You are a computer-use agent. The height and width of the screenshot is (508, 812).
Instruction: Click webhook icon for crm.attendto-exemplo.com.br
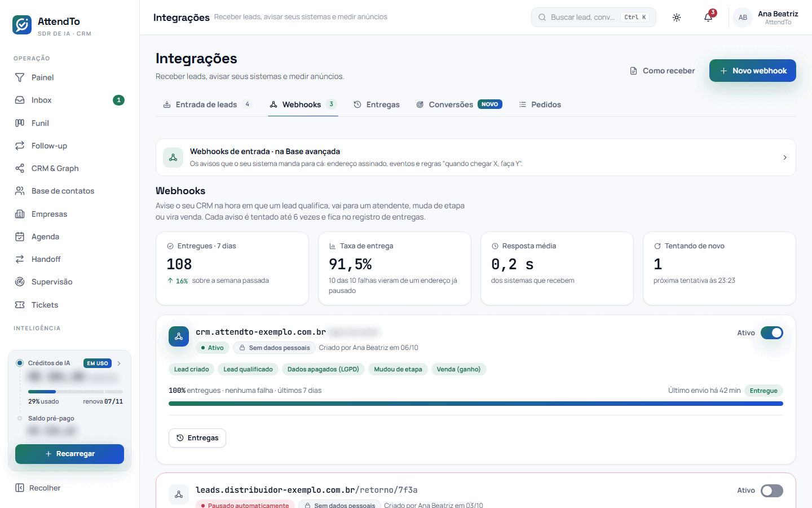(x=179, y=336)
